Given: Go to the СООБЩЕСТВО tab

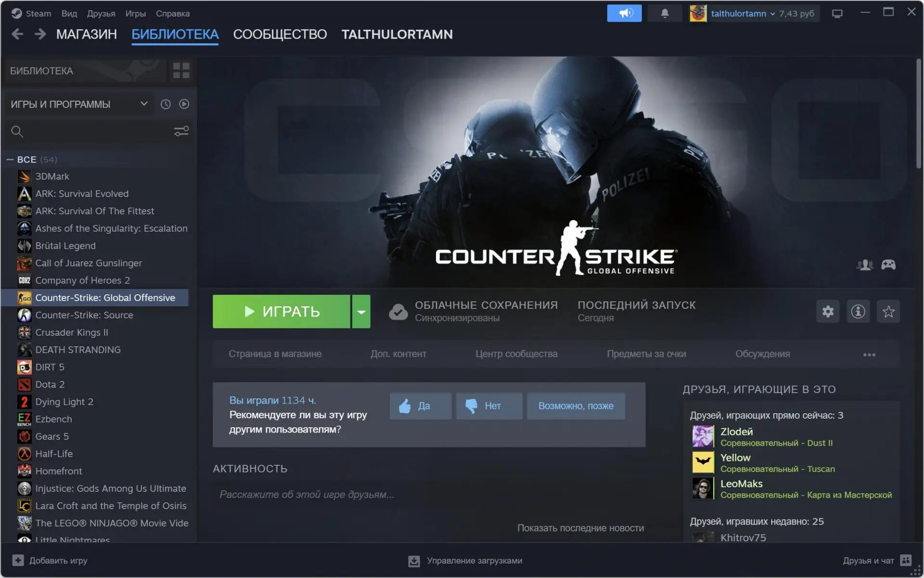Looking at the screenshot, I should [x=280, y=34].
